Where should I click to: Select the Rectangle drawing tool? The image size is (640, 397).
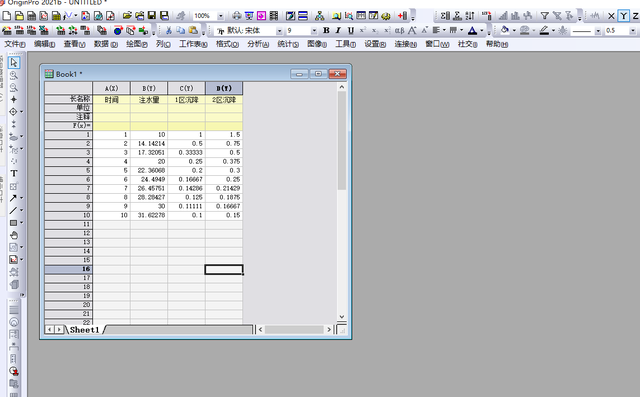(13, 223)
